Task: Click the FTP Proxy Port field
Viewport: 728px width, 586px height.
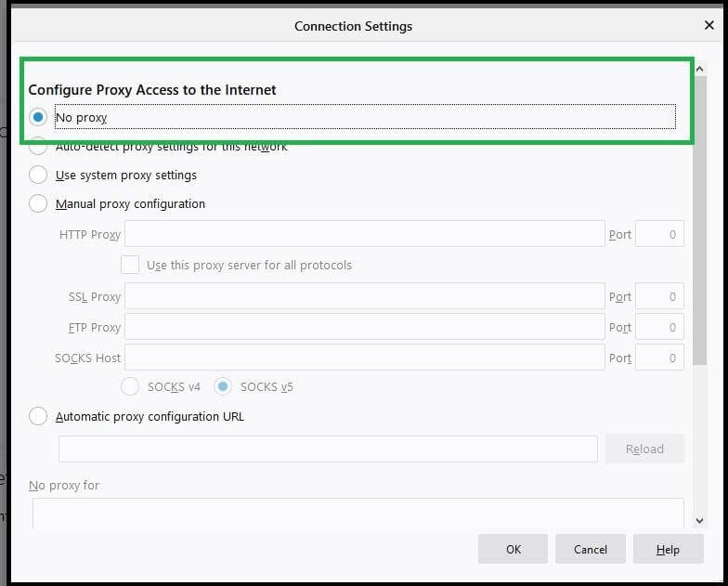Action: coord(659,327)
